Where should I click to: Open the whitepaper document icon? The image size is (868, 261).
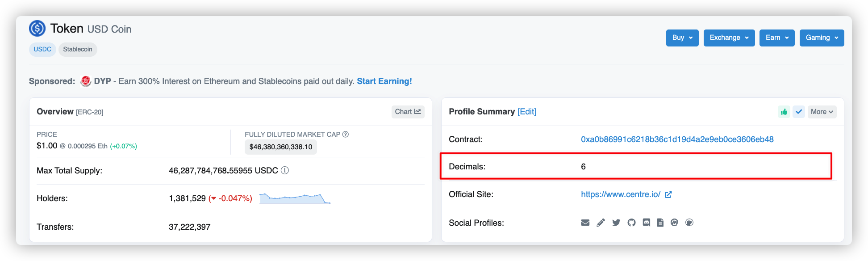click(660, 223)
